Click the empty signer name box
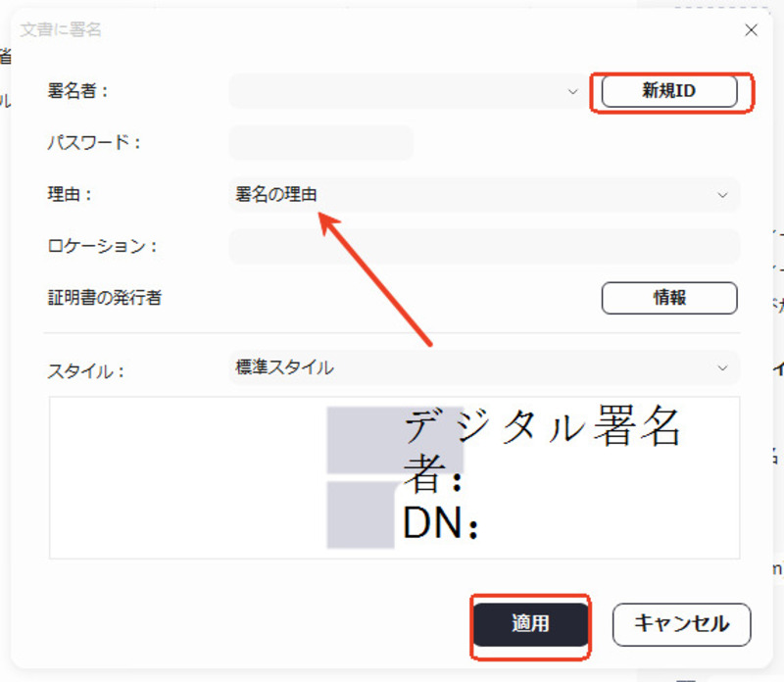The height and width of the screenshot is (682, 784). (x=392, y=92)
